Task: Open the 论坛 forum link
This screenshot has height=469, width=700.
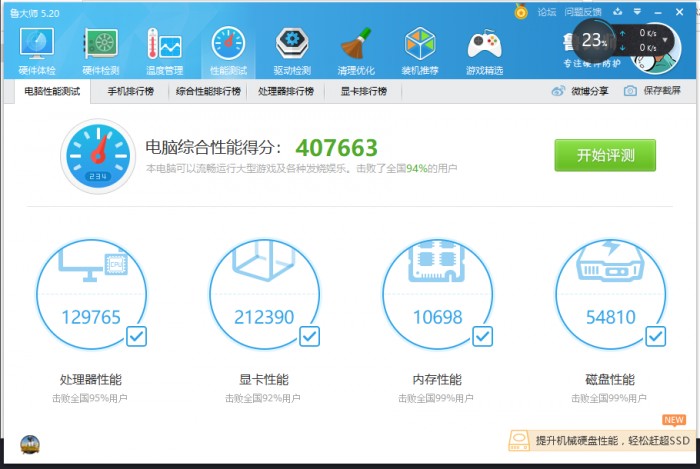Action: click(x=546, y=12)
